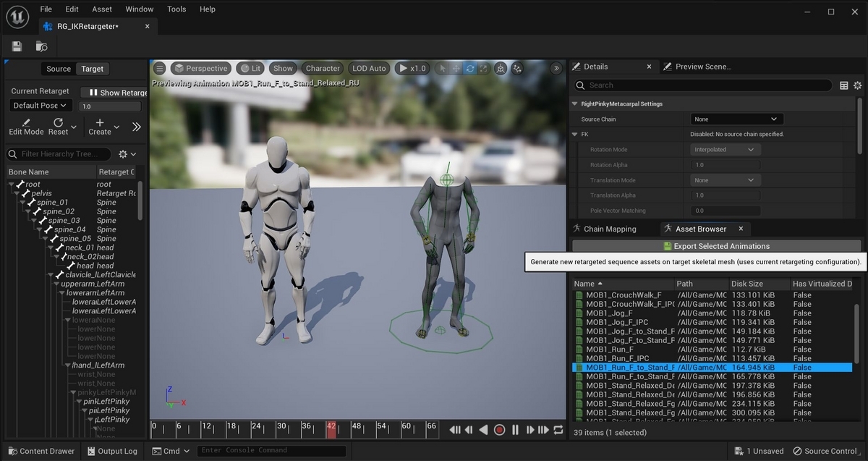Screen dimensions: 868x461
Task: Click Export Selected Animations button
Action: (x=716, y=246)
